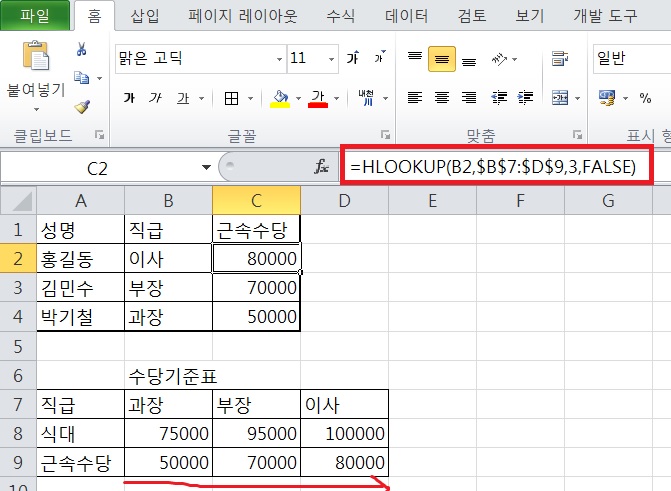Switch to the 페이지 레이아웃 tab
This screenshot has height=491, width=671.
pos(243,16)
